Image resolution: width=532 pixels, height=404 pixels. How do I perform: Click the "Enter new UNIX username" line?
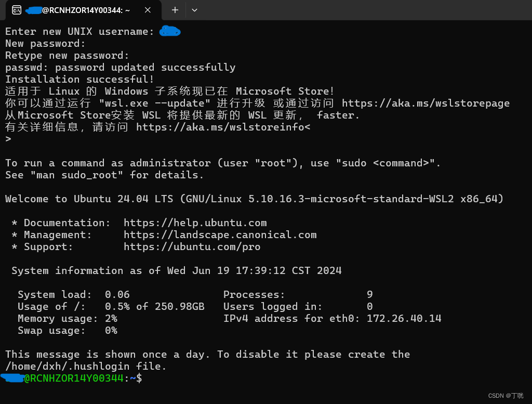coord(79,32)
